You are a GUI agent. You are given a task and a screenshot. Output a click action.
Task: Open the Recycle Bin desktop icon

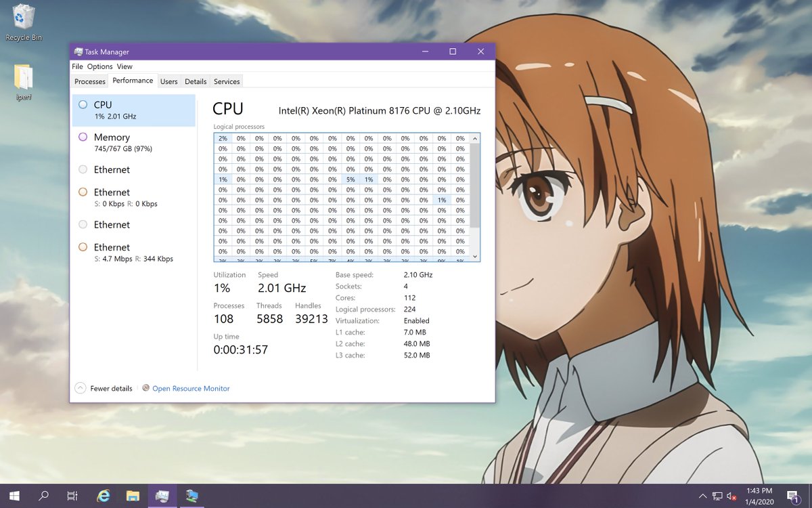pos(24,22)
